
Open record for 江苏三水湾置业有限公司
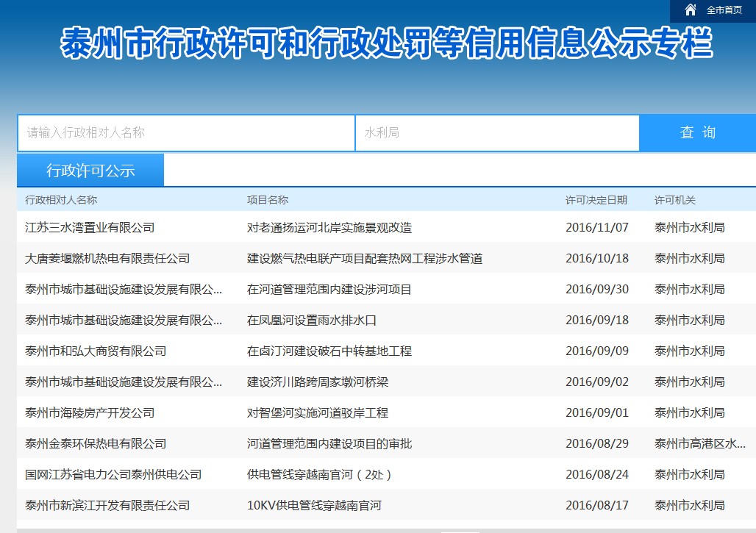[x=90, y=228]
